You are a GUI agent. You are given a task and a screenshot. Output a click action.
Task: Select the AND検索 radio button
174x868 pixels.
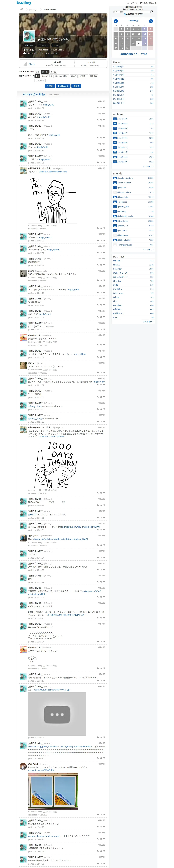125,14
